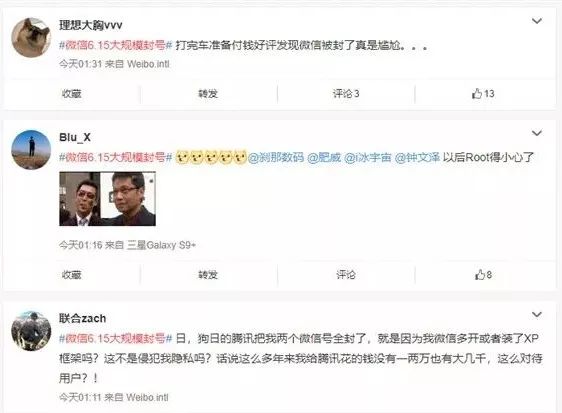Expand options chevron on 理想大胸vvv post
562x413 pixels.
coord(537,21)
